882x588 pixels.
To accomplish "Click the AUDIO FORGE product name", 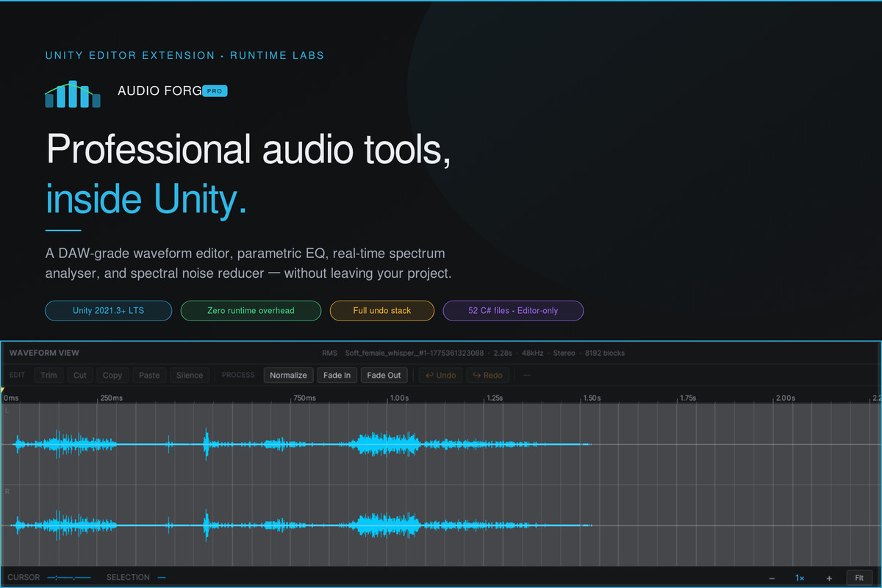I will tap(159, 91).
